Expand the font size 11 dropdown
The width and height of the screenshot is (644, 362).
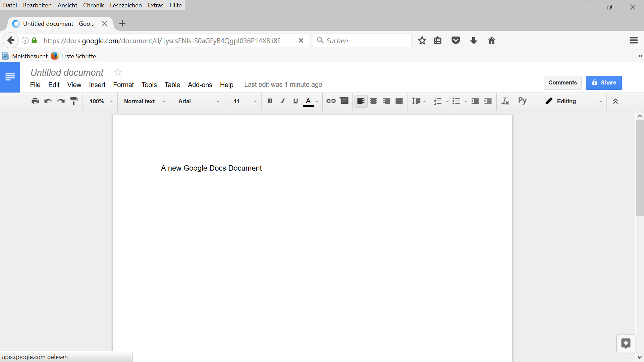click(x=255, y=101)
